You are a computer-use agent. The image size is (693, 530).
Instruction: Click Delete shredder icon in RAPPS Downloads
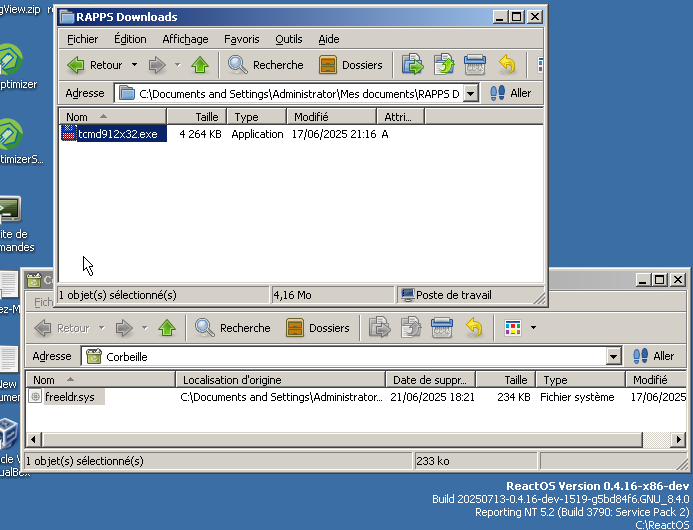point(475,65)
